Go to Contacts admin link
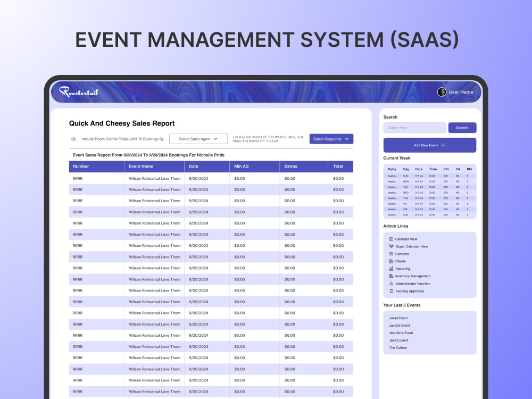This screenshot has height=399, width=532. (402, 254)
